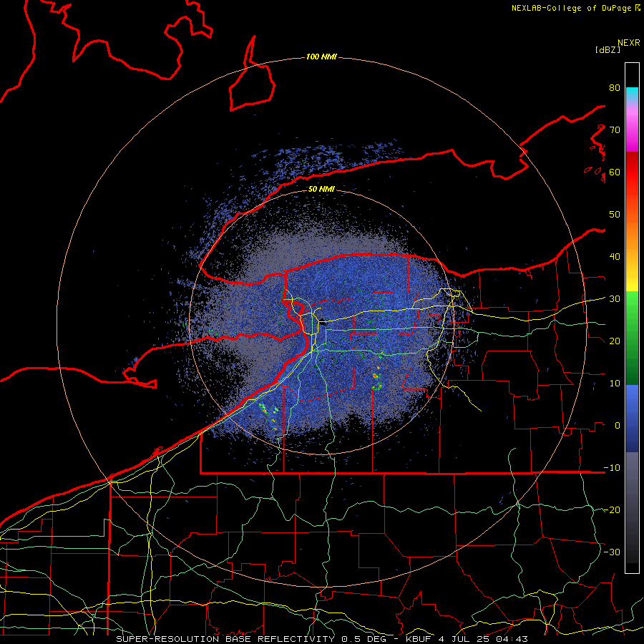The image size is (644, 644).
Task: Click the radar product caption at the bottom
Action: click(321, 639)
